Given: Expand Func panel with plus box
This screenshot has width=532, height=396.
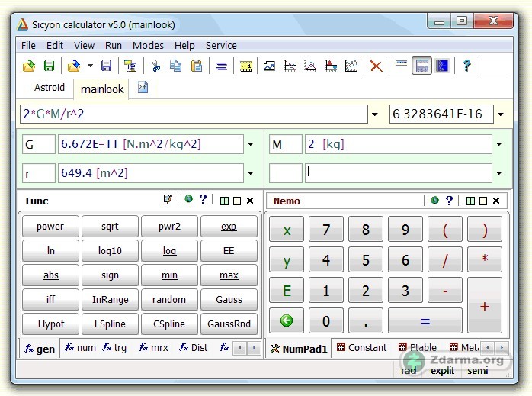Looking at the screenshot, I should (224, 201).
